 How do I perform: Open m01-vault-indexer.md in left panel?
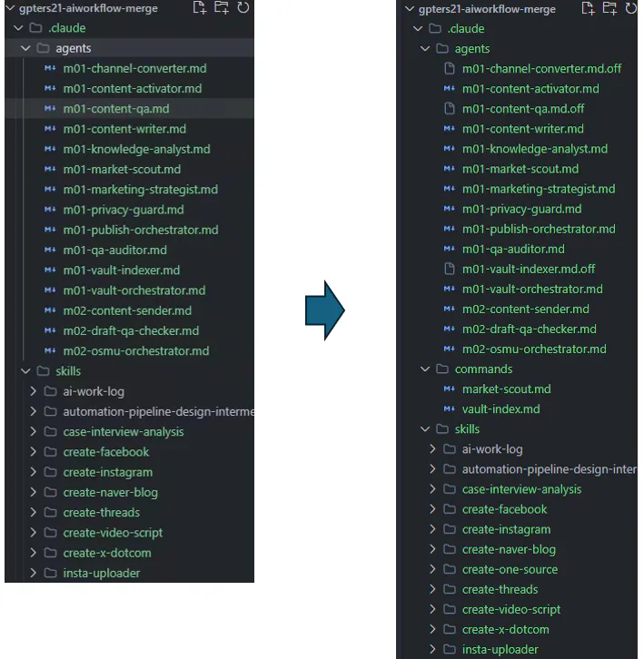click(122, 270)
